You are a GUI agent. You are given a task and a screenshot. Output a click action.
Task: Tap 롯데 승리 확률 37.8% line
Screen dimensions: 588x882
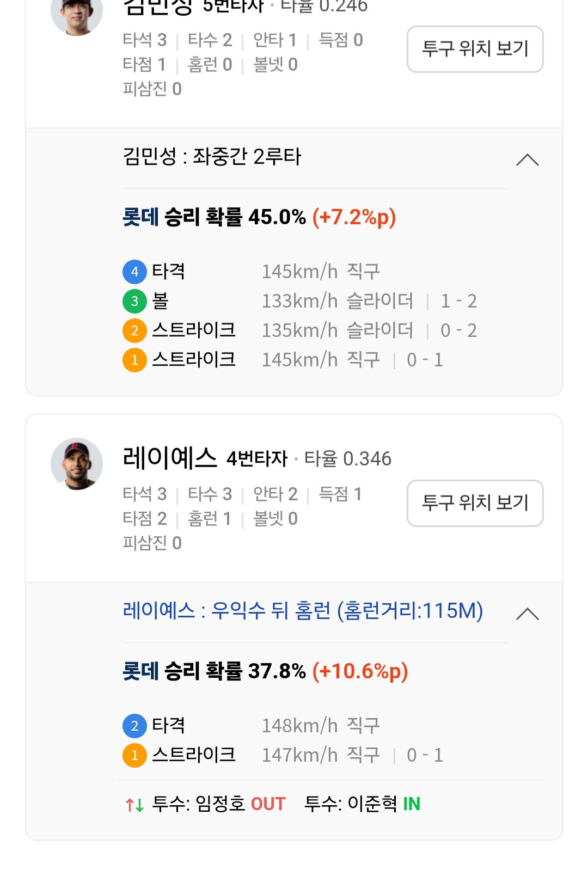(x=265, y=671)
